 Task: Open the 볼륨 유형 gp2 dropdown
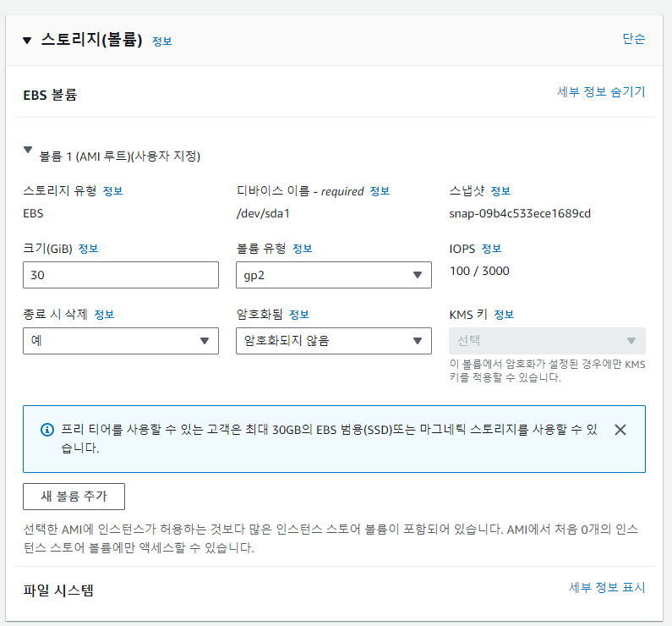[x=333, y=275]
